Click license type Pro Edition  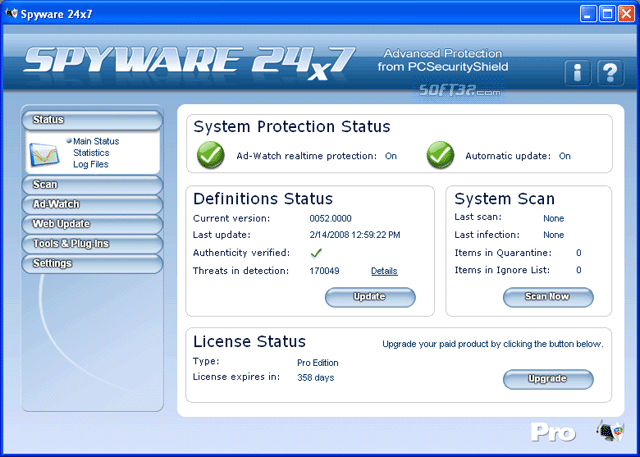coord(318,363)
